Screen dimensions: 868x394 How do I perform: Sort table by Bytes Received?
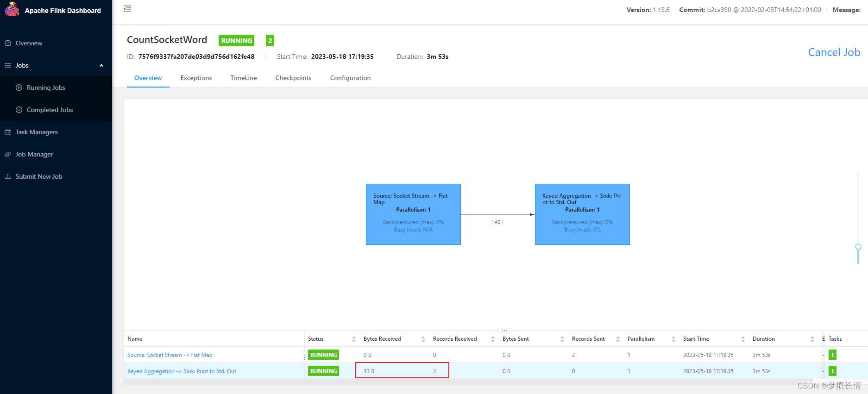(x=423, y=339)
